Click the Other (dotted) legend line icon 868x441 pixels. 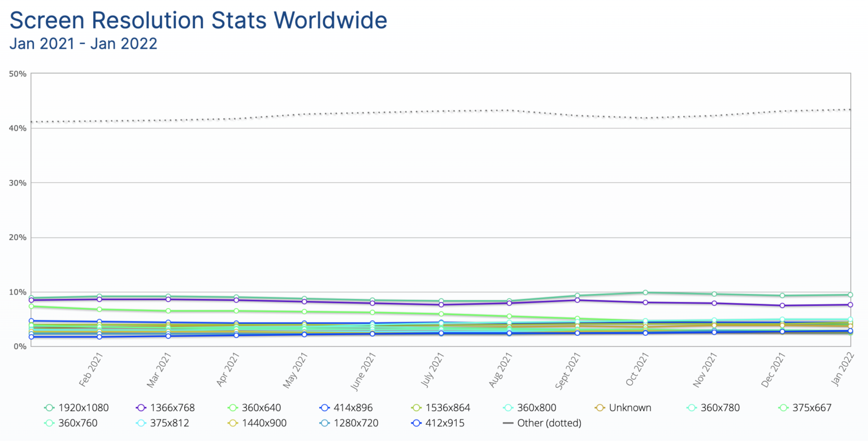[507, 423]
